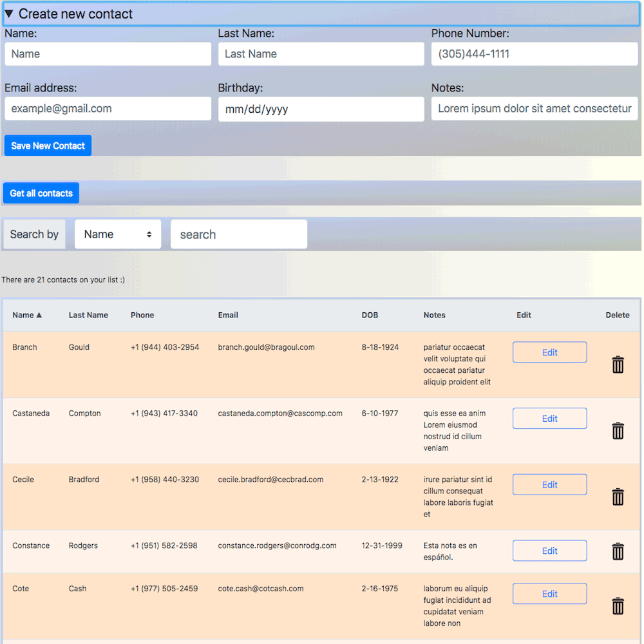Edit the Branch Gould contact
The image size is (644, 644).
tap(549, 352)
